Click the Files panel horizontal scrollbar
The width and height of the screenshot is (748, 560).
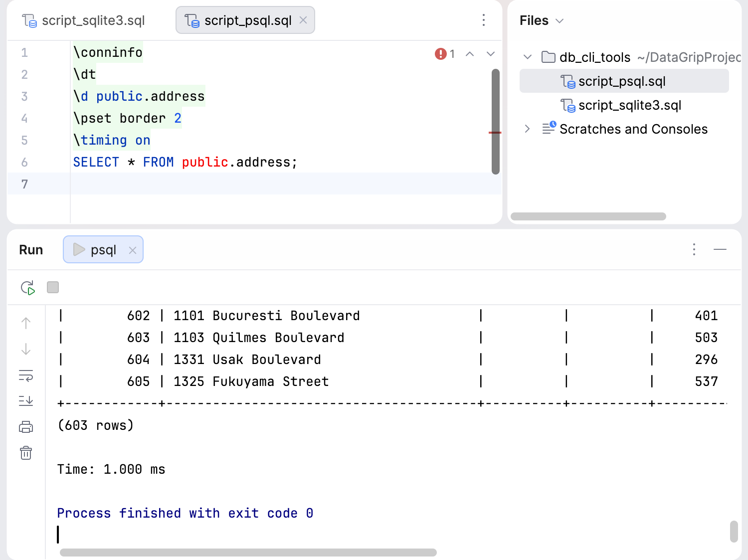588,216
